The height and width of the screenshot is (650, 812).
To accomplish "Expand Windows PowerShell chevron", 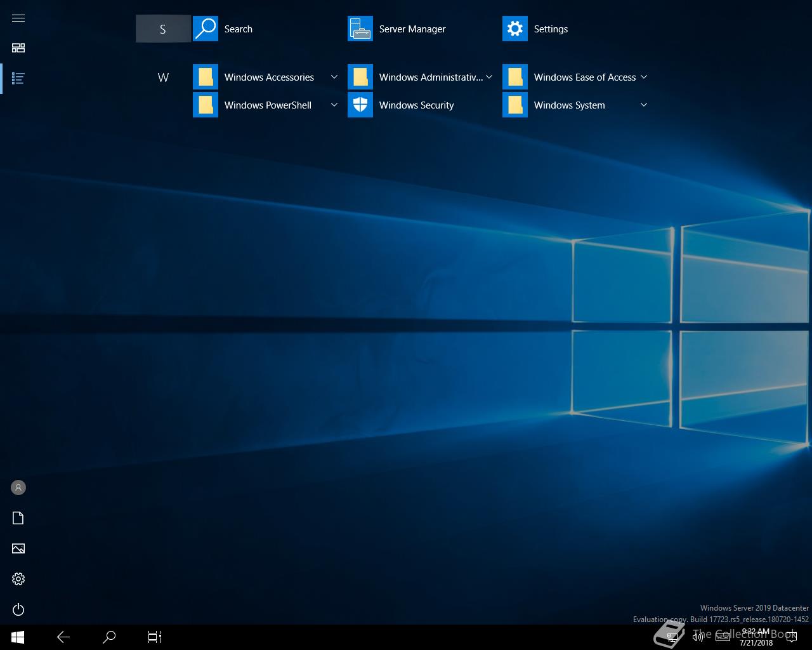I will point(334,105).
